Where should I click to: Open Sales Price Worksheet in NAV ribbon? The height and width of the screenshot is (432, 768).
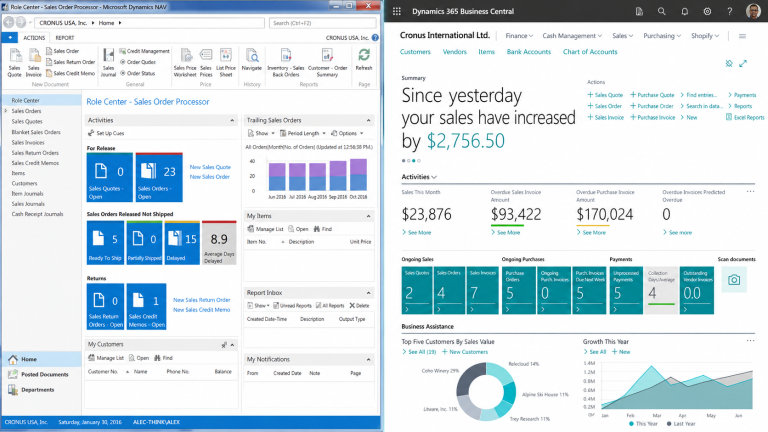click(185, 63)
